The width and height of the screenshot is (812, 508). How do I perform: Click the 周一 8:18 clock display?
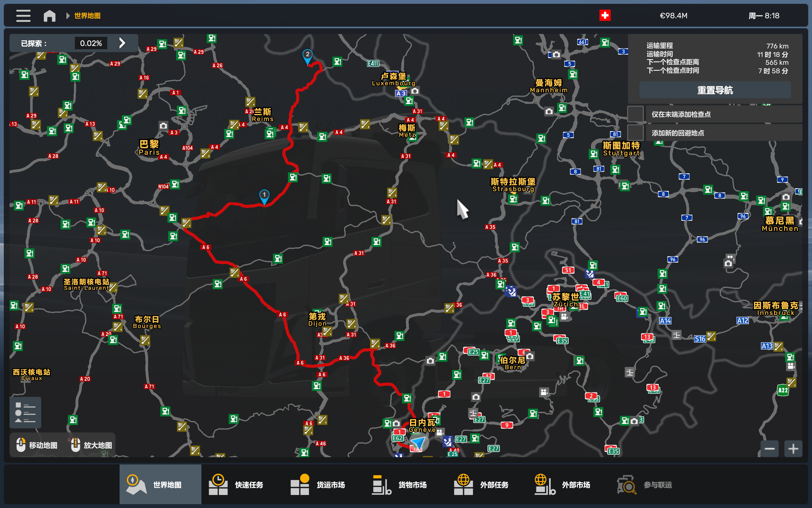764,16
